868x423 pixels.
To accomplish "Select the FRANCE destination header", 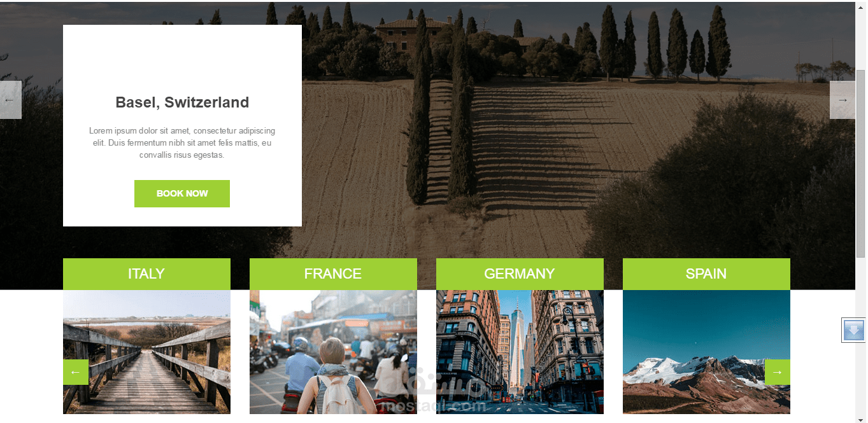I will point(333,274).
